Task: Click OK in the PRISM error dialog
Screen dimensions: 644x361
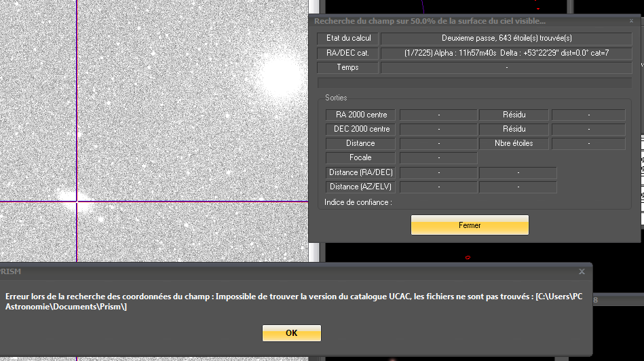Action: pyautogui.click(x=291, y=333)
